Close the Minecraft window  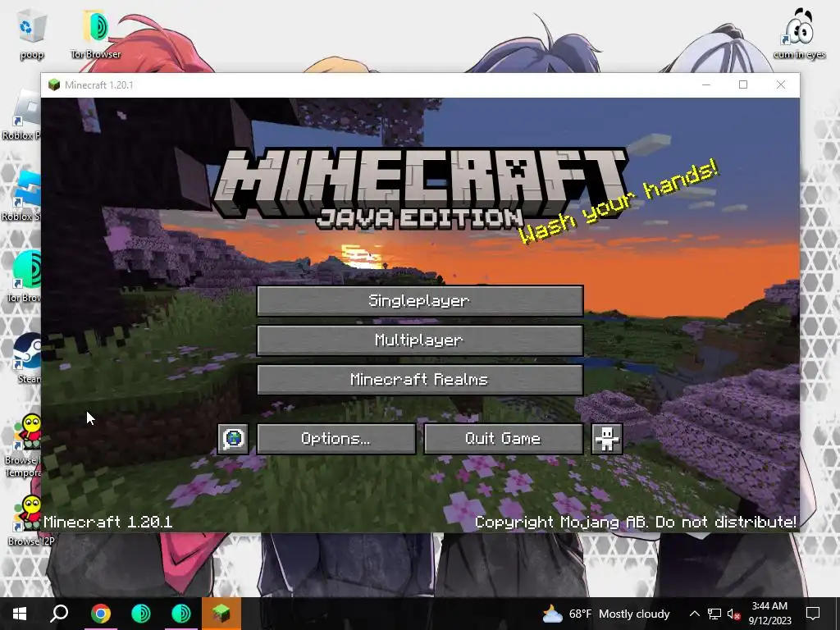781,84
